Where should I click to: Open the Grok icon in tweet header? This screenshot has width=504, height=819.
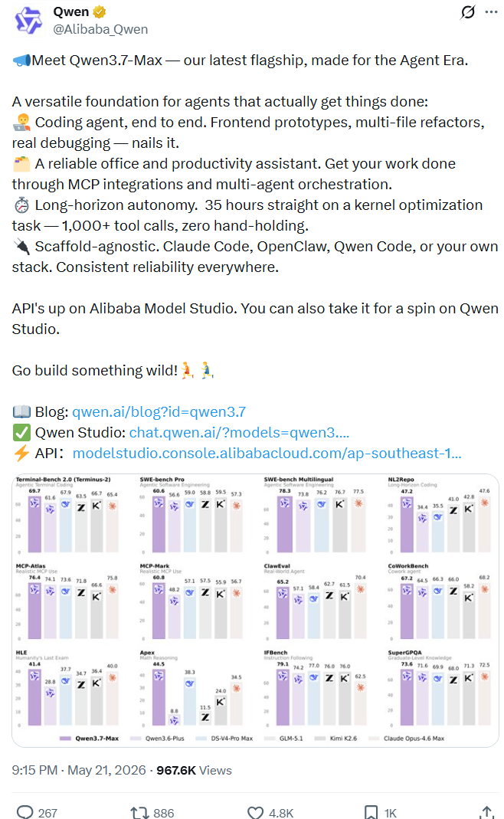467,11
